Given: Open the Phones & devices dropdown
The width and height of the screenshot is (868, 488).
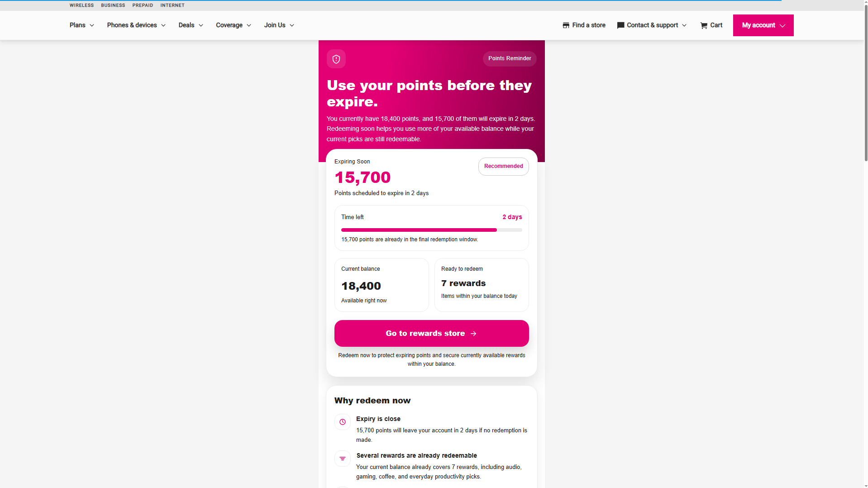Looking at the screenshot, I should 136,25.
